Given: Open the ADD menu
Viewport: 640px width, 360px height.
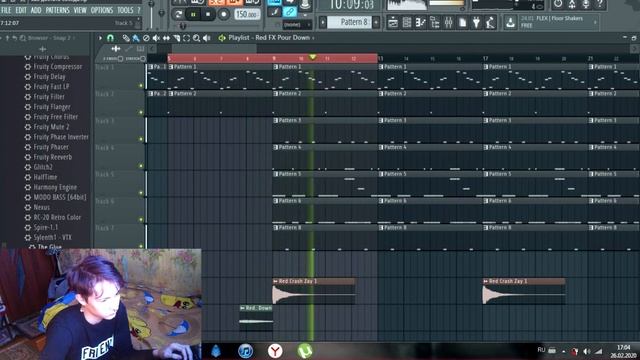Looking at the screenshot, I should tap(36, 10).
